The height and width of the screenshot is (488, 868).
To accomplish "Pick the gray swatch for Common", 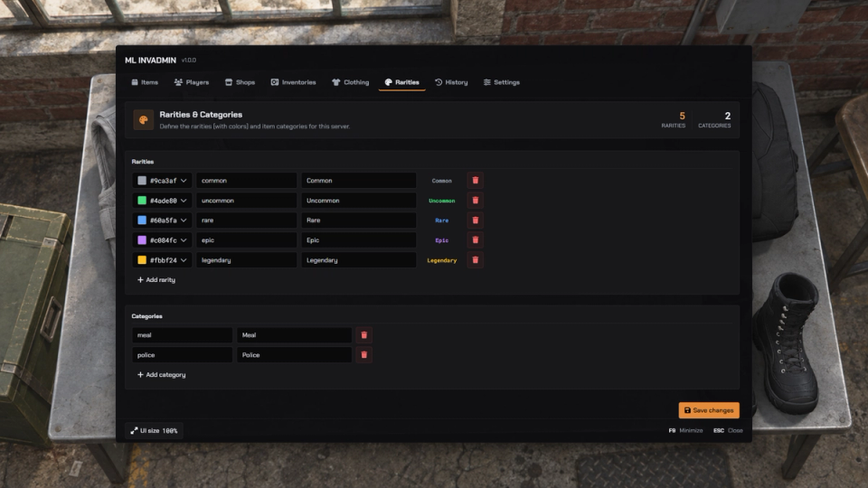I will (x=142, y=181).
